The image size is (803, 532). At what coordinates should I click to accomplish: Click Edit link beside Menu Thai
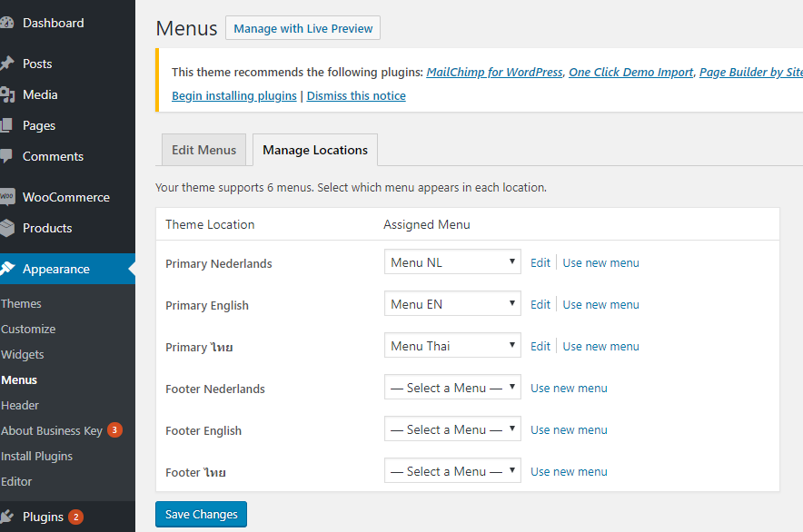point(540,346)
